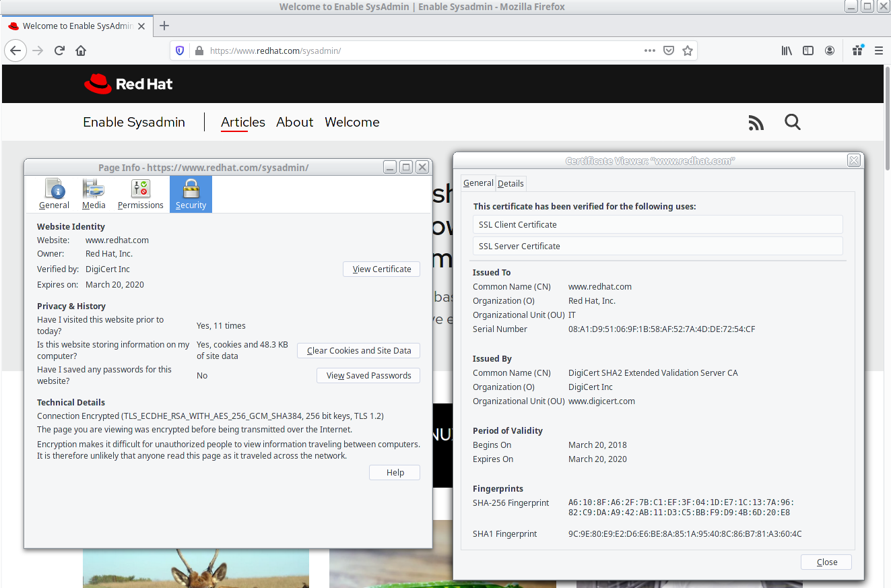The width and height of the screenshot is (891, 588).
Task: Switch to Details tab in Certificate Viewer
Action: [510, 183]
